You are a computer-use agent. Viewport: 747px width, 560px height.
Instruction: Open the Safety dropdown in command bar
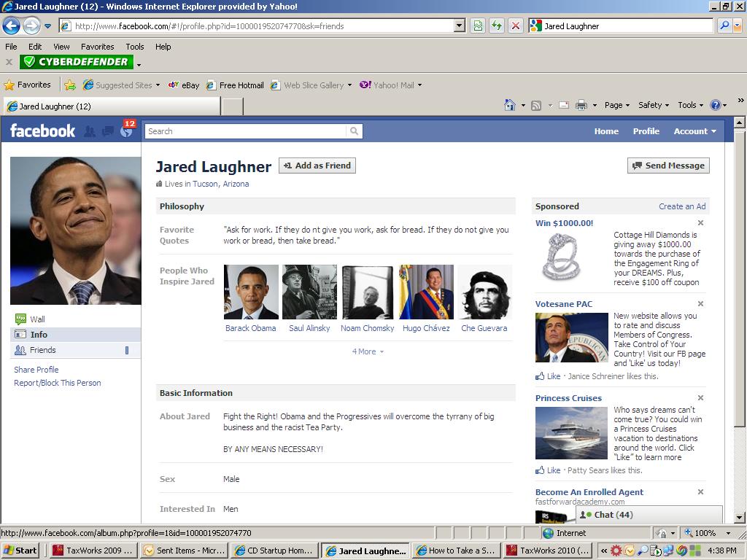(x=654, y=105)
